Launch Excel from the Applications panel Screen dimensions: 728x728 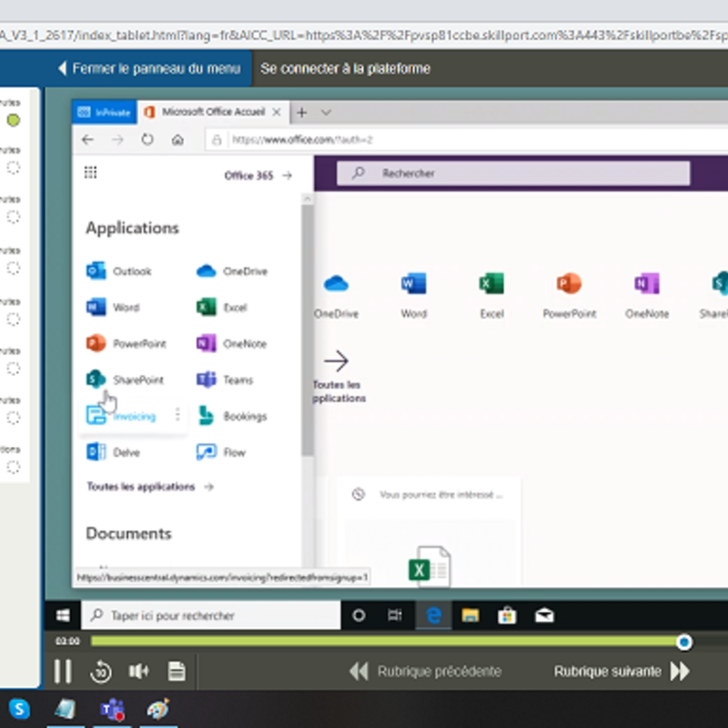tap(221, 308)
